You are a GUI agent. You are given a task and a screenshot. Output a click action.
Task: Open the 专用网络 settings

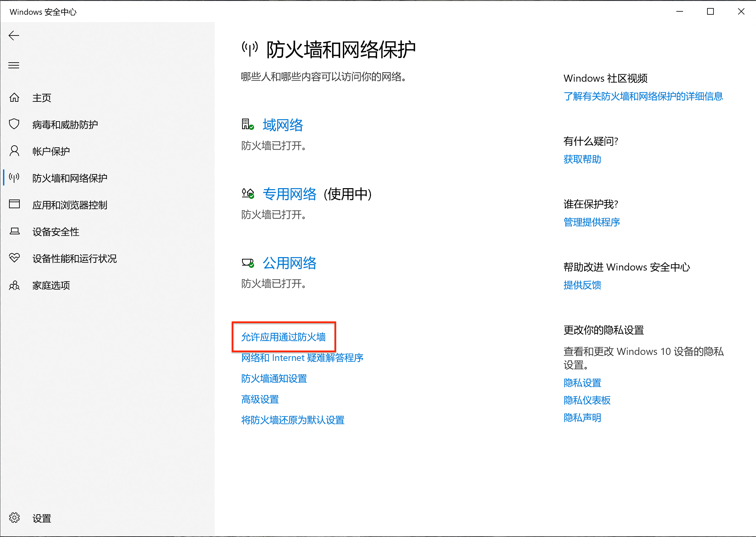click(x=289, y=194)
